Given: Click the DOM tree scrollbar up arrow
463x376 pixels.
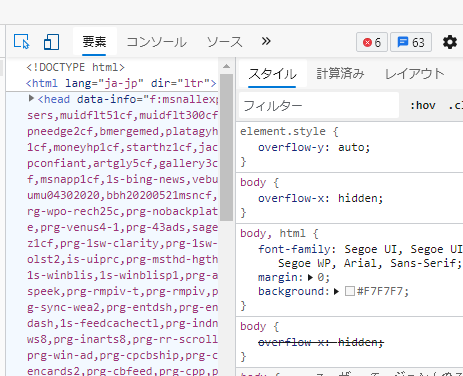Looking at the screenshot, I should tap(227, 66).
